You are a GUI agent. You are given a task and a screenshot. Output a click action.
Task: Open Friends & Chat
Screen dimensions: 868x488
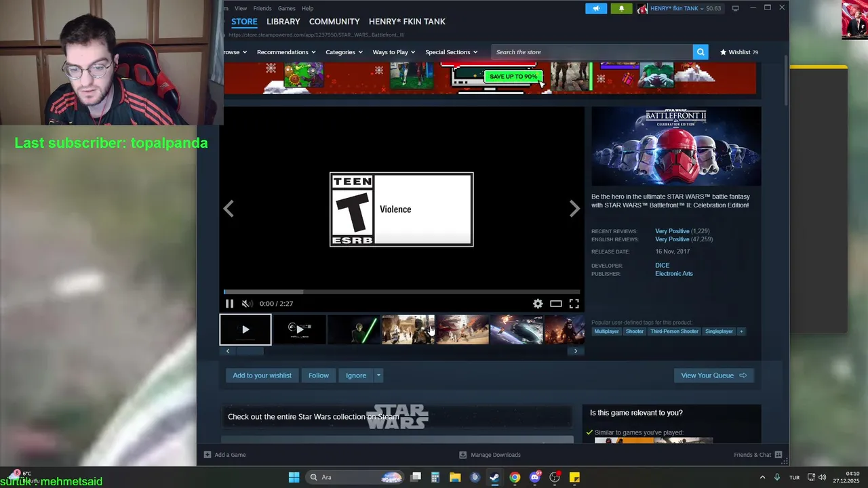pyautogui.click(x=758, y=455)
